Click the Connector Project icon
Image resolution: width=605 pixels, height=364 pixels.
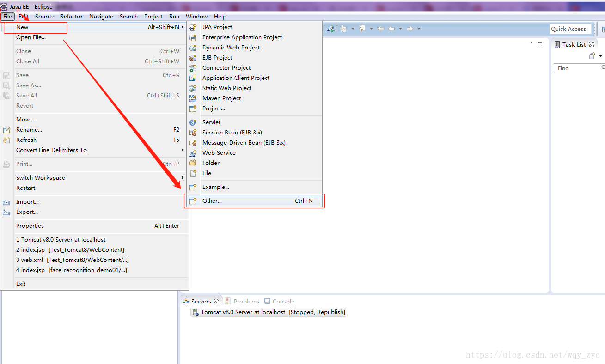[193, 68]
